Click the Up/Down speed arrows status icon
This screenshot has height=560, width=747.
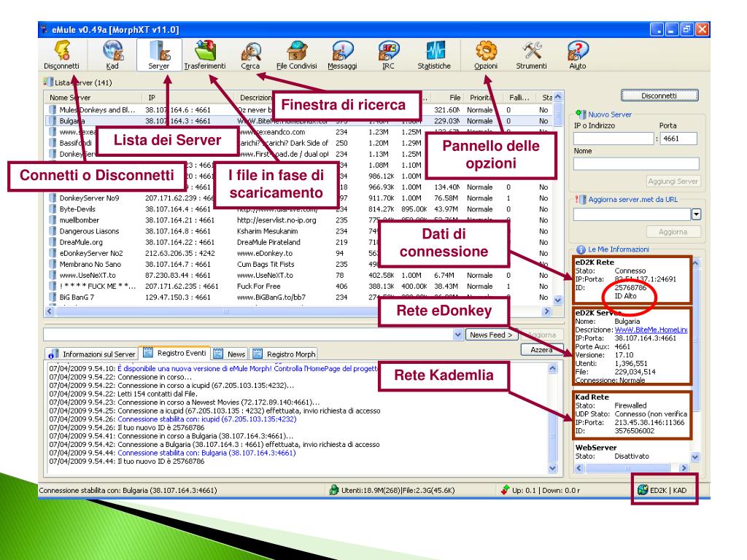tap(505, 490)
